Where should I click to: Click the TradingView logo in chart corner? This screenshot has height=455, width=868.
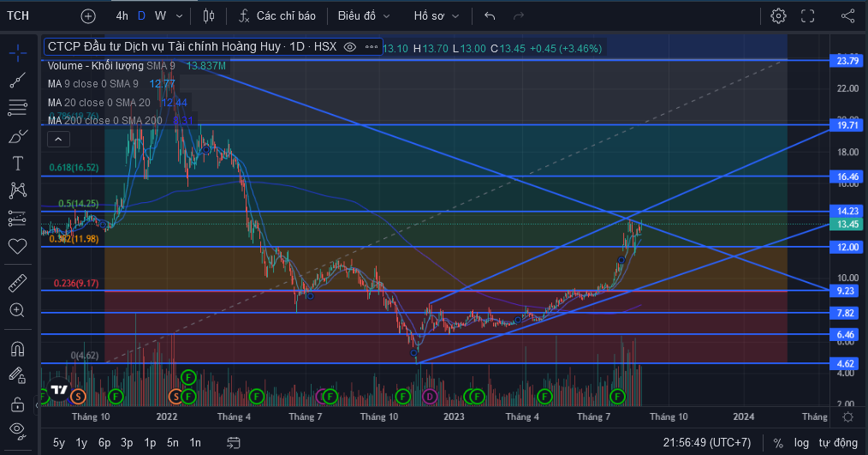tap(59, 390)
